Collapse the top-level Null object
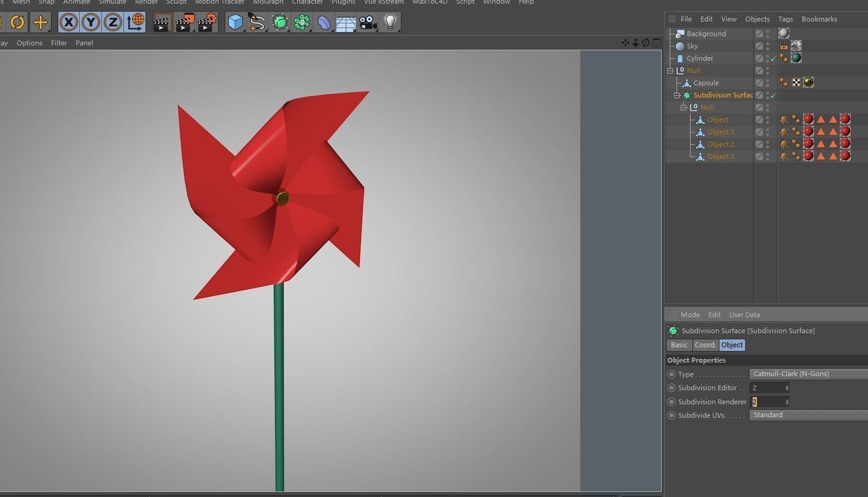This screenshot has height=497, width=868. coord(670,71)
